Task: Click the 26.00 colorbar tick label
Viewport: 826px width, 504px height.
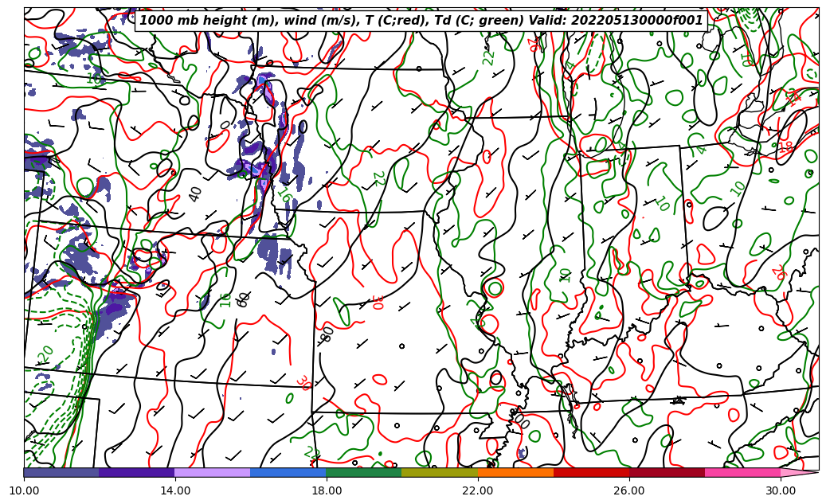Action: (629, 490)
